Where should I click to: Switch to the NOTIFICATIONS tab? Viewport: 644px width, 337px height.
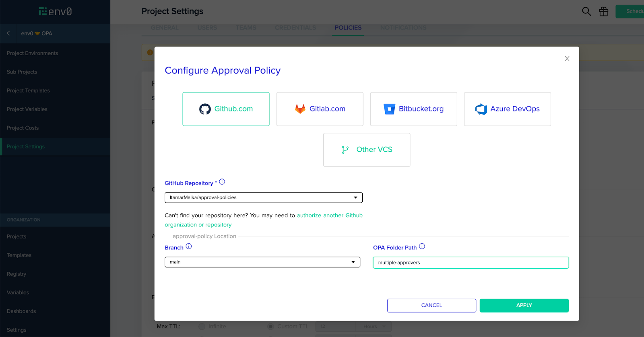pyautogui.click(x=403, y=28)
